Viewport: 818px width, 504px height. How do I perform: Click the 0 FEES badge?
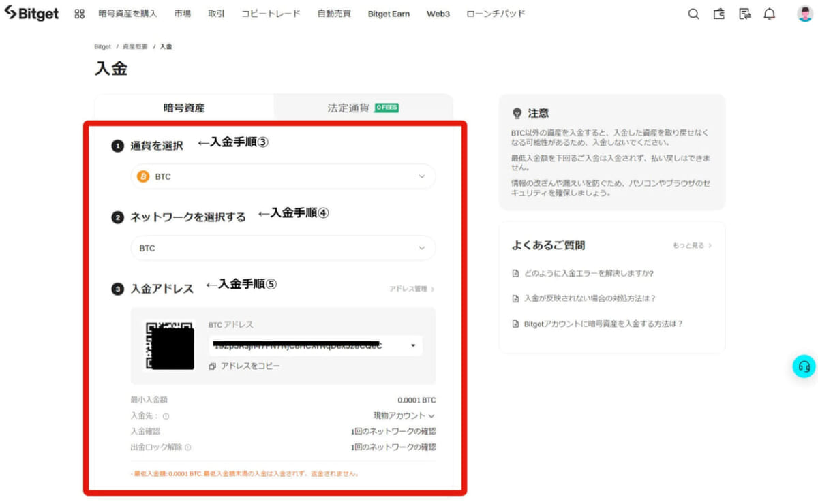point(387,108)
